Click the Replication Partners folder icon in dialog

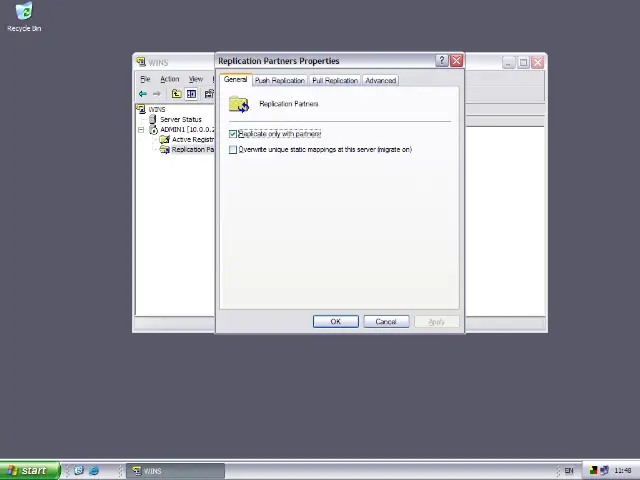(x=238, y=104)
